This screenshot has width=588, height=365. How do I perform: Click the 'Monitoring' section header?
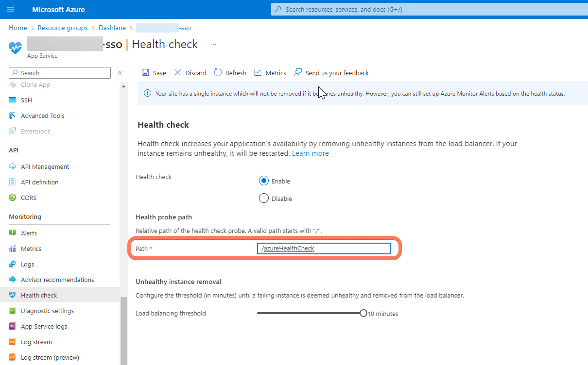(25, 216)
